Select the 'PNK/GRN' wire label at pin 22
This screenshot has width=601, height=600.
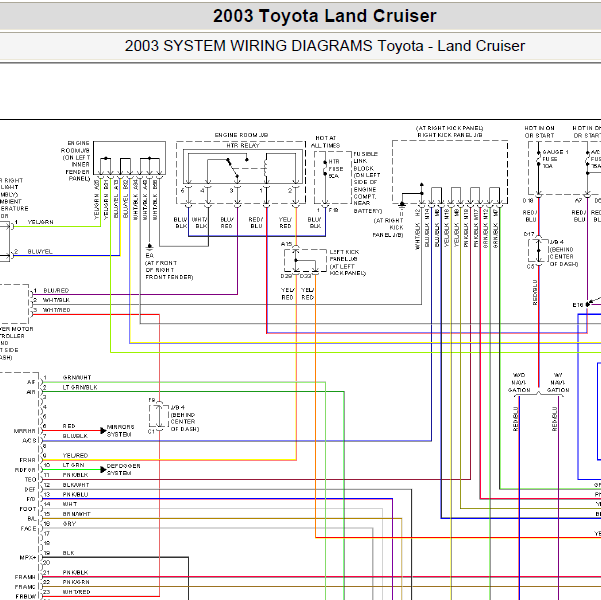(76, 582)
